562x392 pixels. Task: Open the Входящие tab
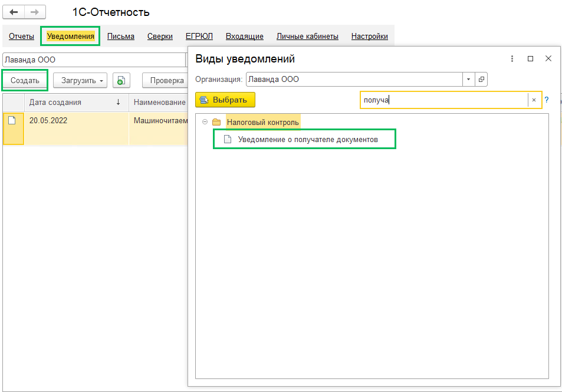[245, 36]
